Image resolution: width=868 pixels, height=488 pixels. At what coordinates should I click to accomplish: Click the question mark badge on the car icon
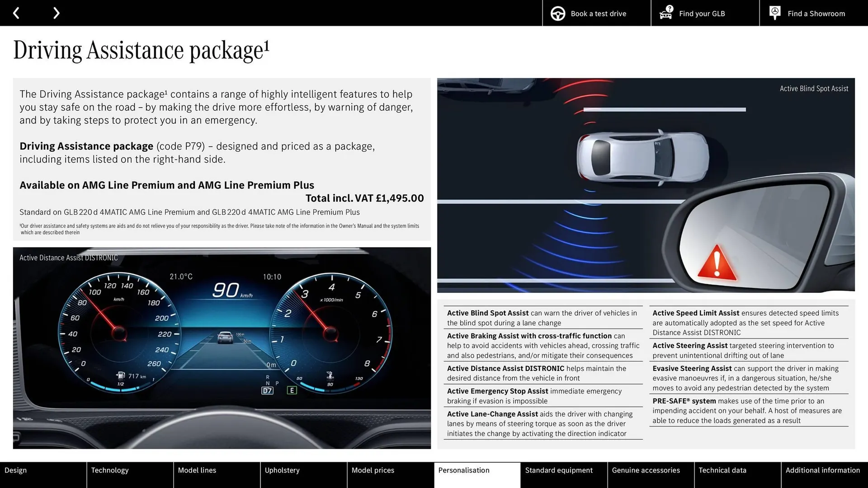pos(669,8)
